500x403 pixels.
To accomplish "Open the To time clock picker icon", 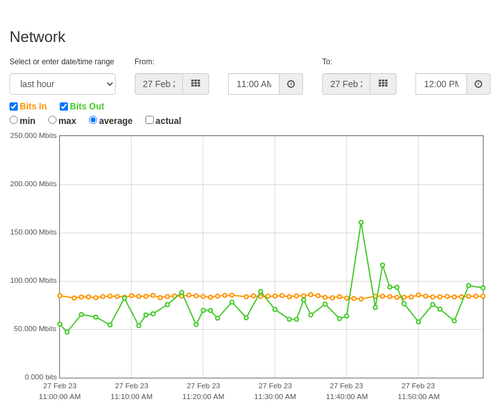I will 478,84.
